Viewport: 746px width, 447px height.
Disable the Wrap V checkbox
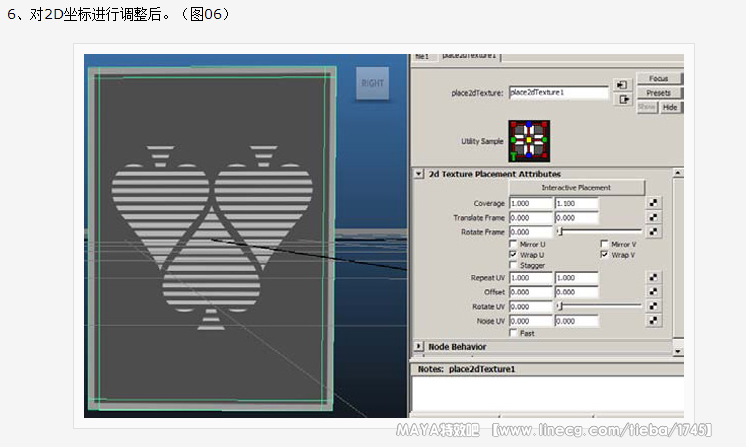[x=604, y=255]
